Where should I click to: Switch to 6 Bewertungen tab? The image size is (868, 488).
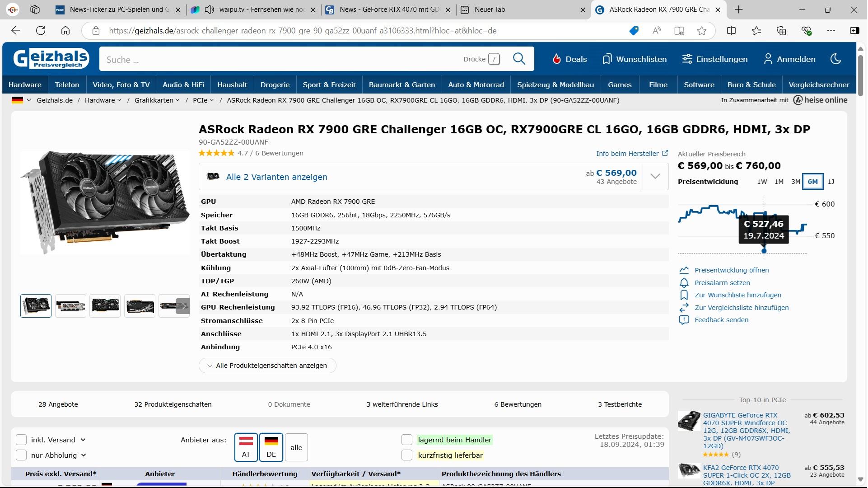tap(518, 404)
